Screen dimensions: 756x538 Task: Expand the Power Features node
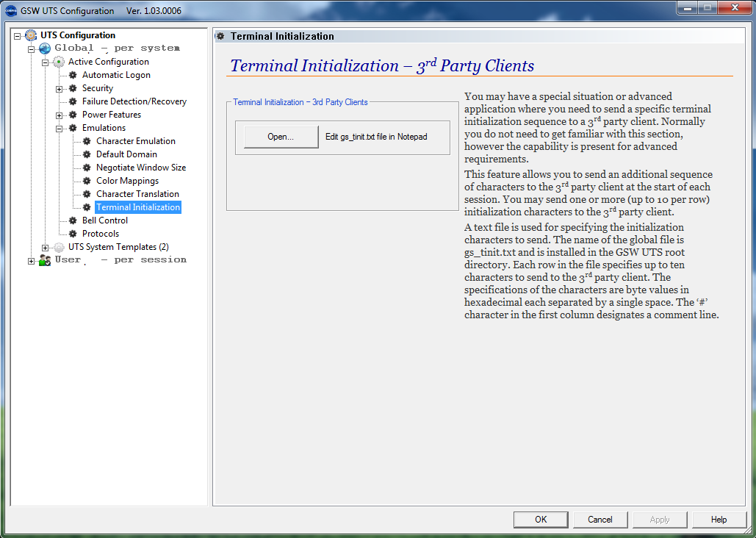coord(60,115)
